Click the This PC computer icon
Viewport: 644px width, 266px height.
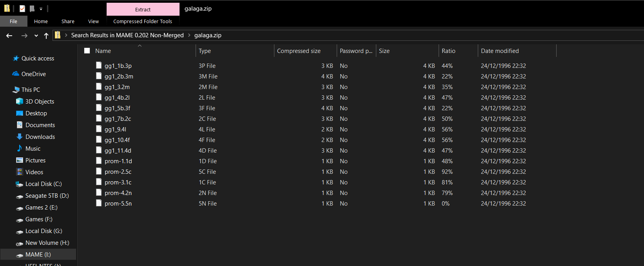point(16,90)
